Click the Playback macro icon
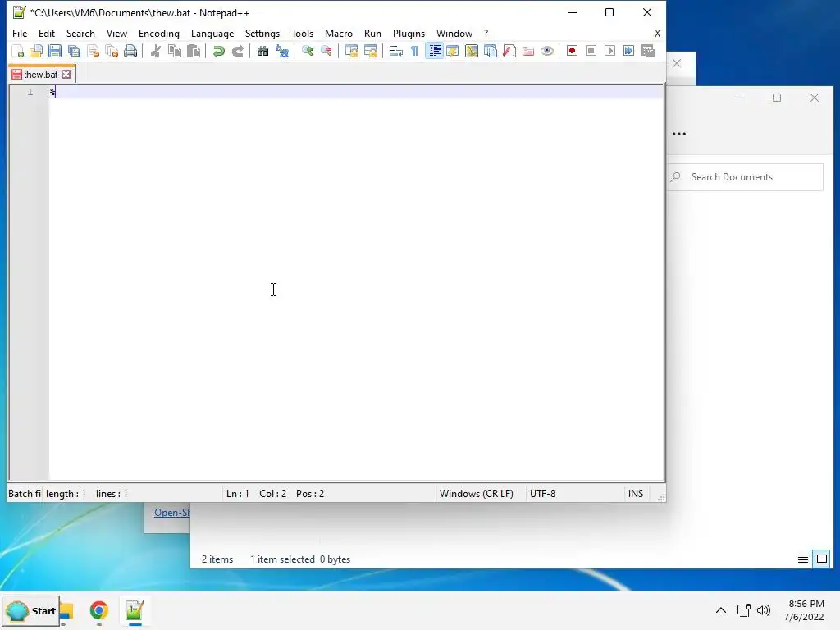Image resolution: width=840 pixels, height=630 pixels. [x=609, y=51]
